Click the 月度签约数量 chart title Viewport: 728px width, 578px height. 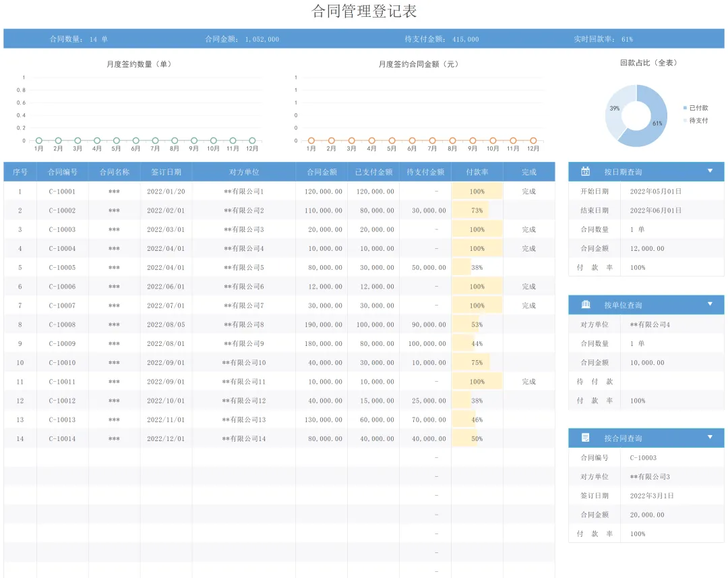pyautogui.click(x=139, y=64)
